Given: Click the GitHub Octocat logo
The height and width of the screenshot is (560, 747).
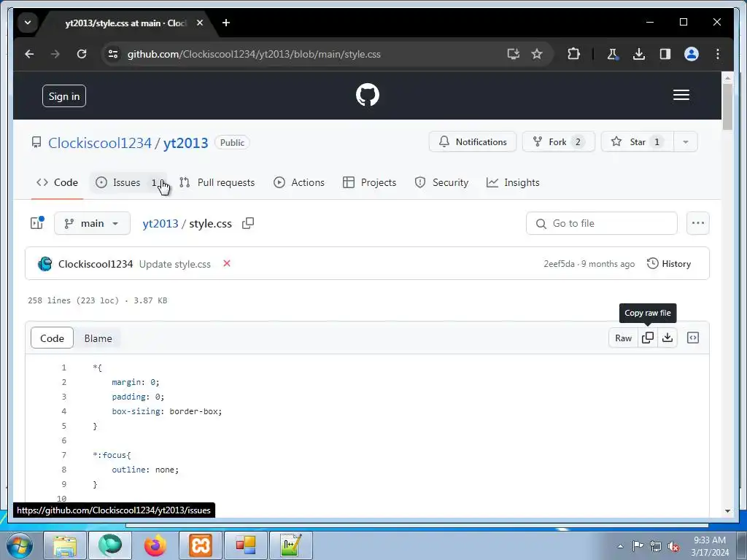Looking at the screenshot, I should coord(368,95).
